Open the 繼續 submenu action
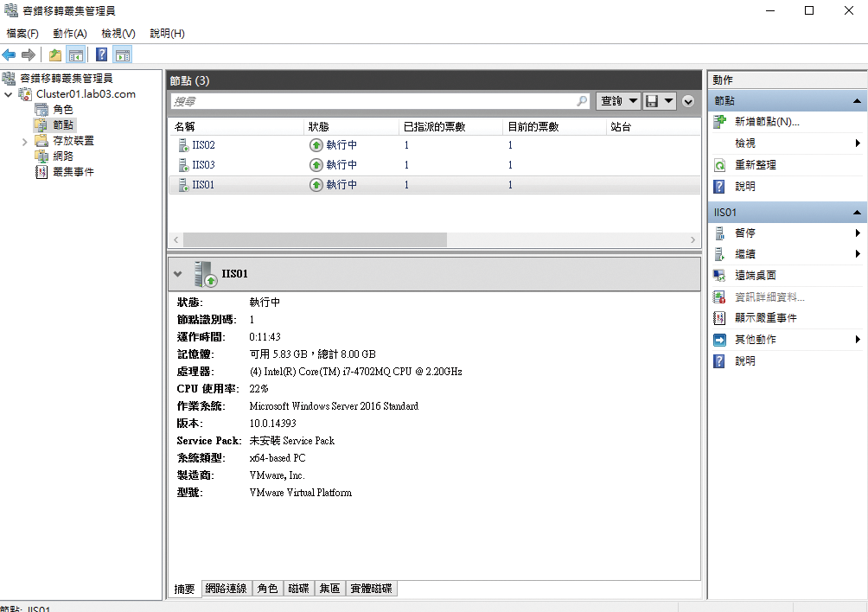The width and height of the screenshot is (868, 612). click(787, 254)
